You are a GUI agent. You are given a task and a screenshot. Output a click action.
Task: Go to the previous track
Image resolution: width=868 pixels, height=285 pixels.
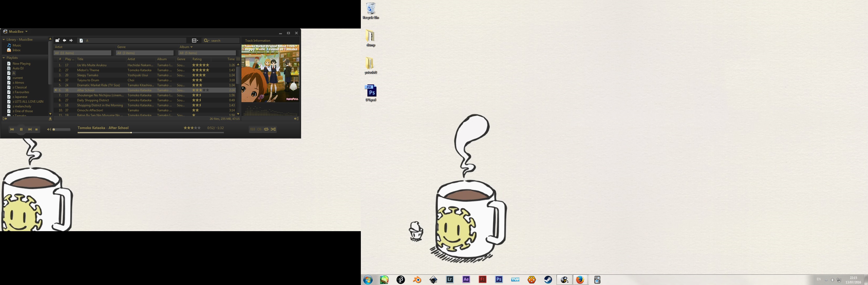(12, 129)
